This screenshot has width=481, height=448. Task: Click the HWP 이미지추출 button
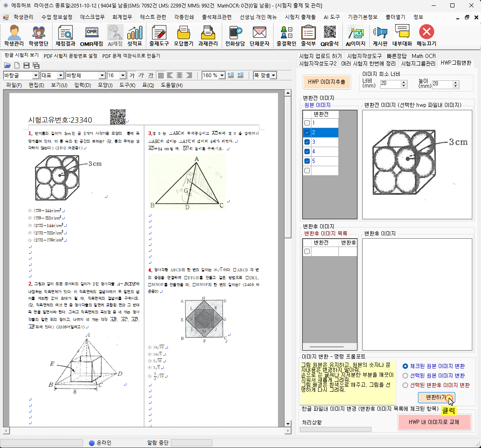(326, 82)
